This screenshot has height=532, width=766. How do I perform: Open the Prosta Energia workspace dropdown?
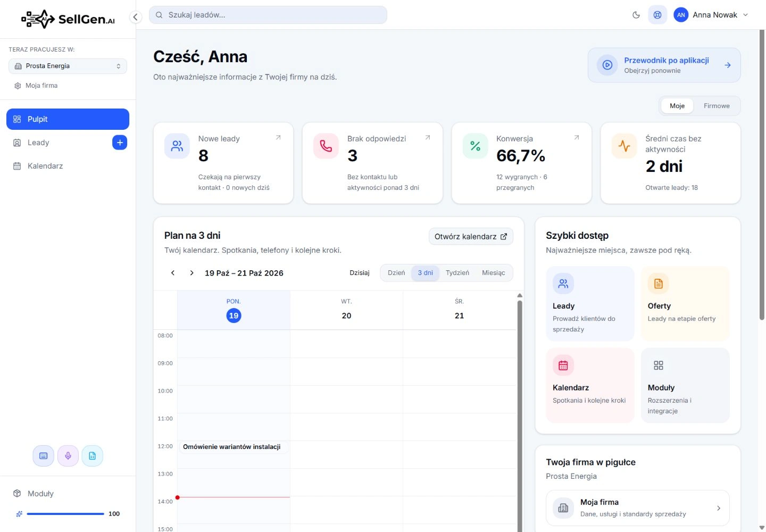(x=68, y=66)
